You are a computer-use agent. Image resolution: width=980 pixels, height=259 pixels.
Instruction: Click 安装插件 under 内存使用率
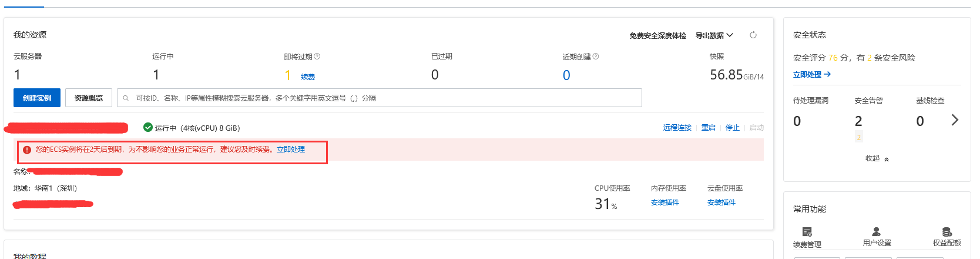(x=665, y=202)
